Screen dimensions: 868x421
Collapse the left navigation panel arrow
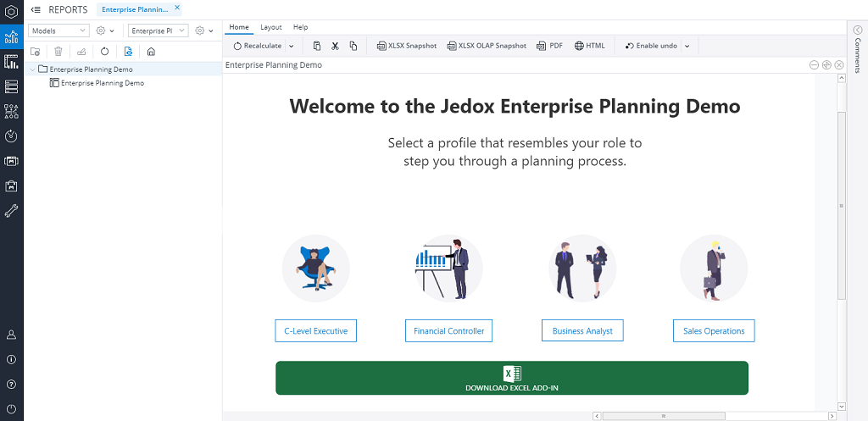click(x=36, y=9)
